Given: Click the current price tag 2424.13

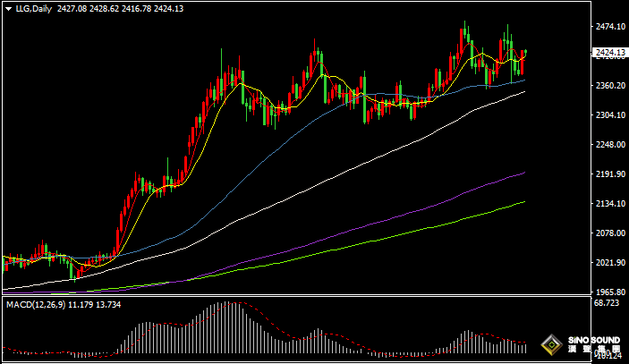Looking at the screenshot, I should (609, 53).
